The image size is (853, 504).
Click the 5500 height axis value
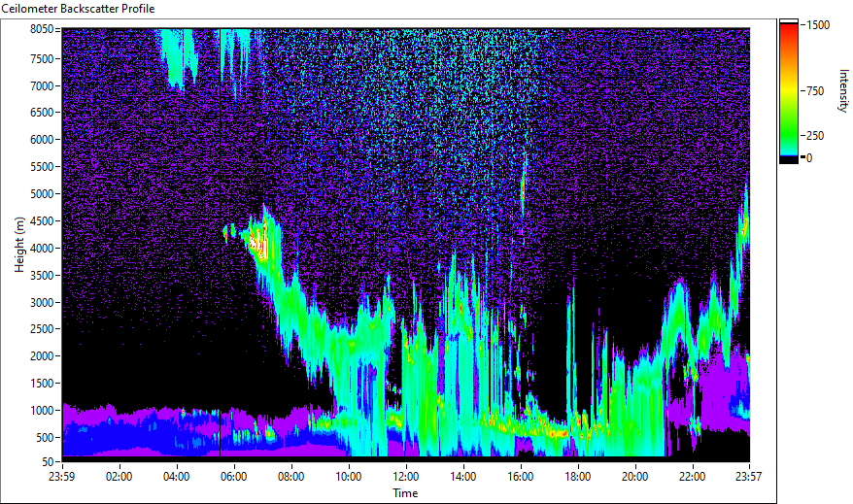(42, 167)
